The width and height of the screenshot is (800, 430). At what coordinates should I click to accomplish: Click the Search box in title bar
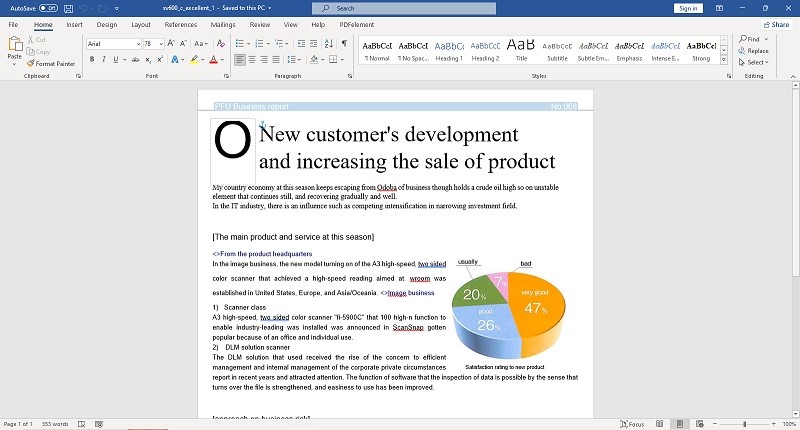point(404,8)
